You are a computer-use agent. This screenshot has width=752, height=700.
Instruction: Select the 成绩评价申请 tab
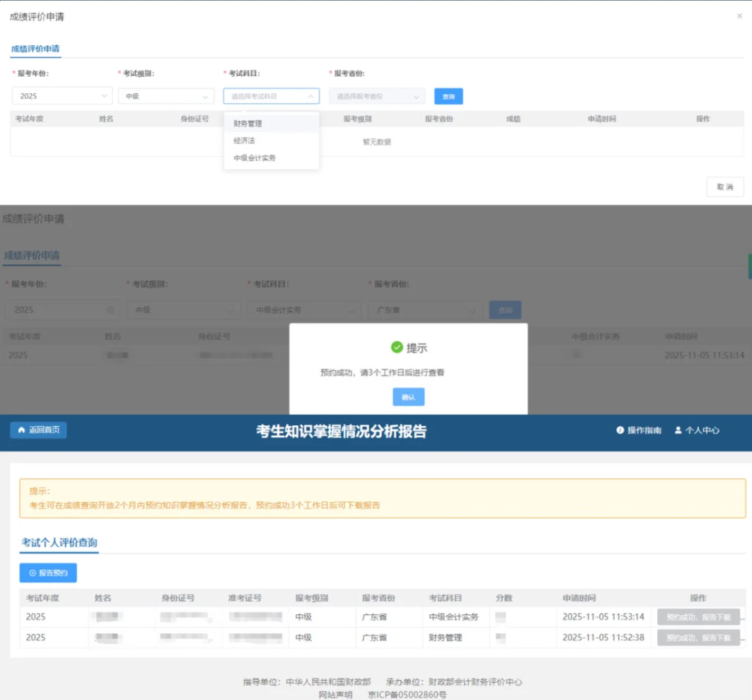[x=36, y=49]
